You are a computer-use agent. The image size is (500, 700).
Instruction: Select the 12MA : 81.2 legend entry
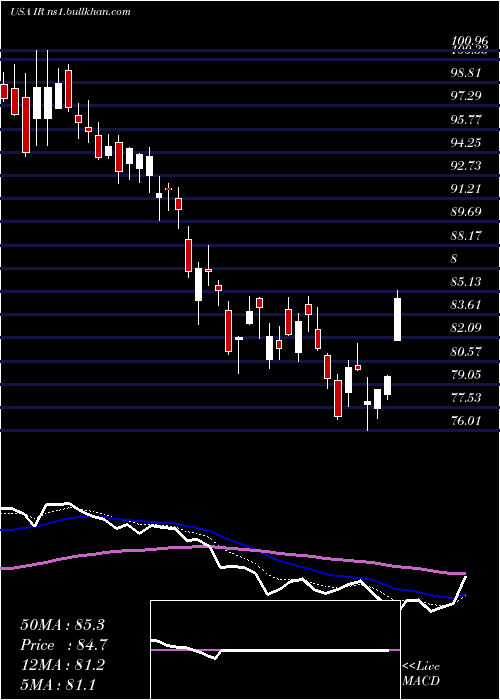[63, 665]
